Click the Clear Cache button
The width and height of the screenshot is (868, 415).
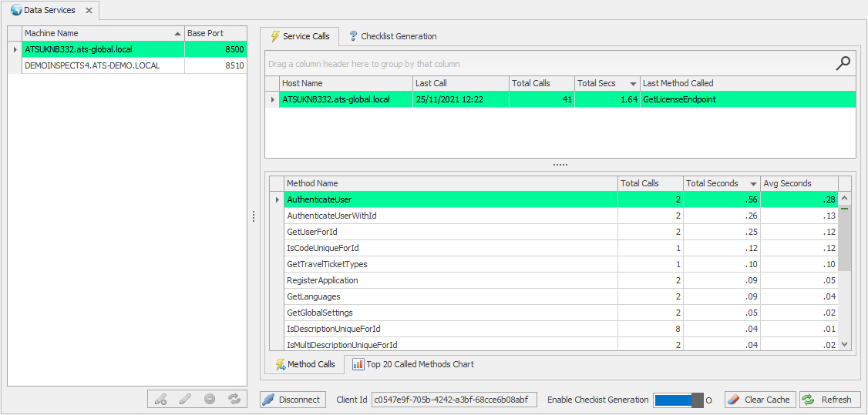click(x=760, y=400)
